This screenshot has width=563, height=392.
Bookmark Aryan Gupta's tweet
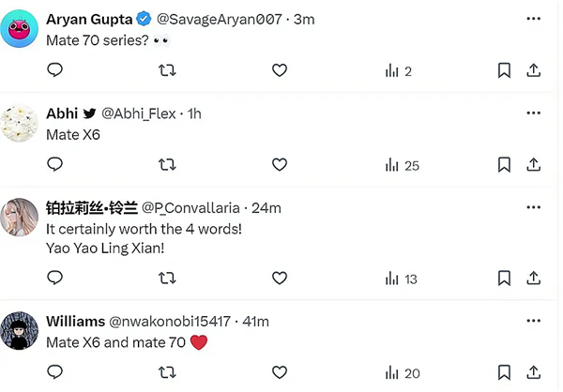coord(504,70)
